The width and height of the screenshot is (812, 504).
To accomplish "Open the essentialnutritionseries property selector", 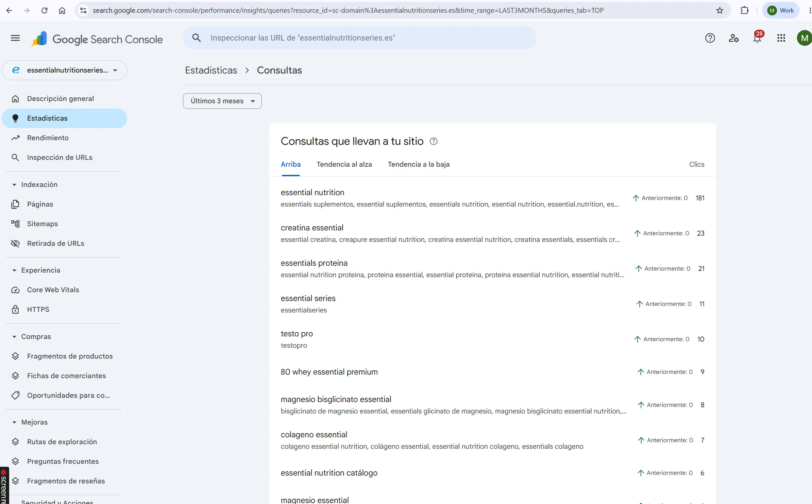I will (64, 70).
